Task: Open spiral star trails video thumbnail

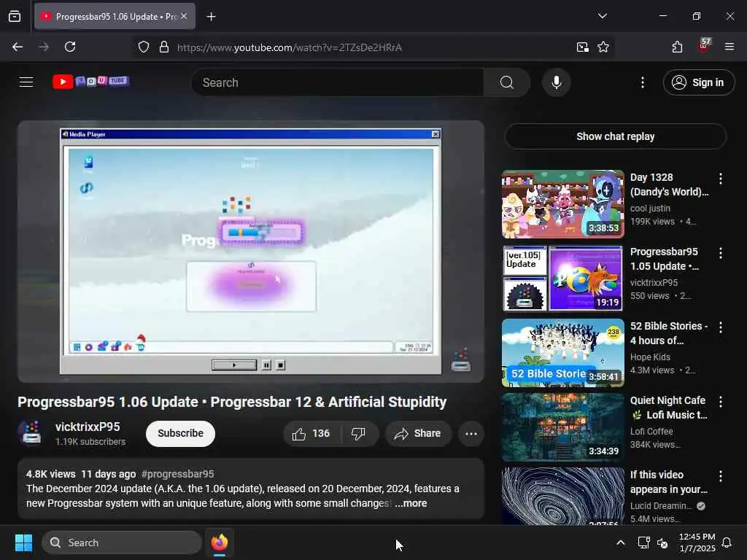Action: tap(562, 496)
